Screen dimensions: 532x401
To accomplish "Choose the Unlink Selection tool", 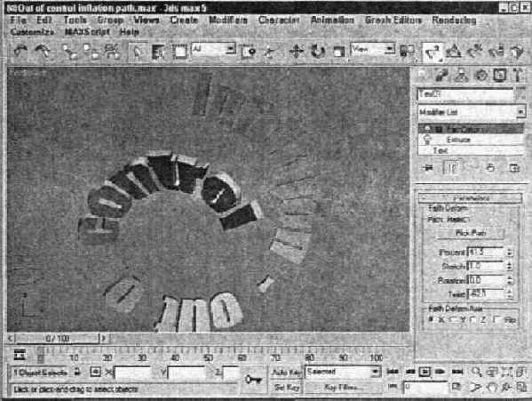I will pos(91,52).
